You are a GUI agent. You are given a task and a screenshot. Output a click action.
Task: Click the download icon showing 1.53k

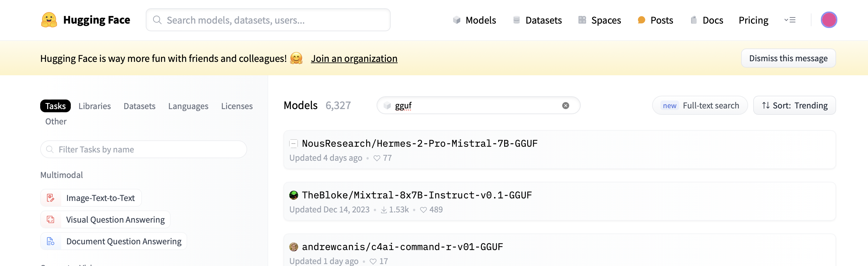point(384,210)
